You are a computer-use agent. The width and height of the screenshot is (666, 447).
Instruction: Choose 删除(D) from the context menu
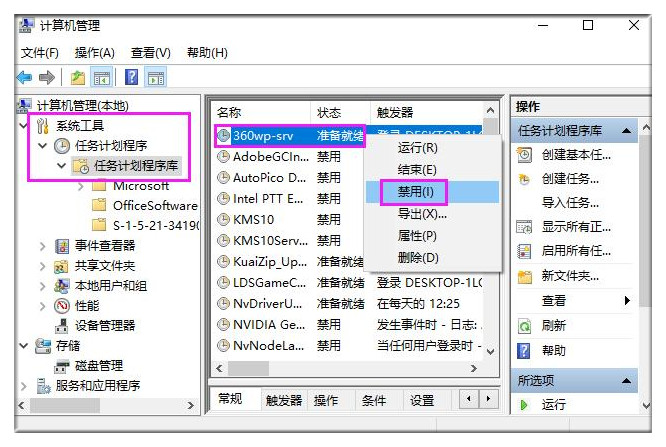[x=432, y=258]
